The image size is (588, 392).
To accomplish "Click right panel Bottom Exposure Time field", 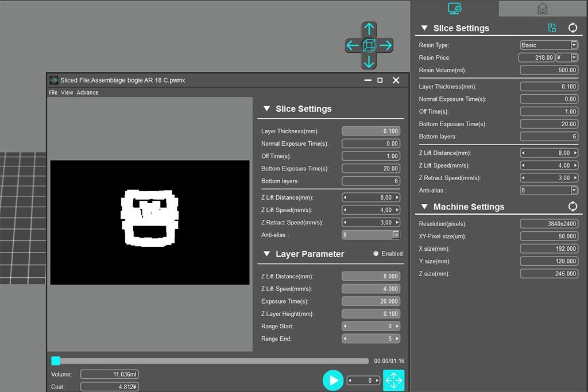I will (x=549, y=124).
